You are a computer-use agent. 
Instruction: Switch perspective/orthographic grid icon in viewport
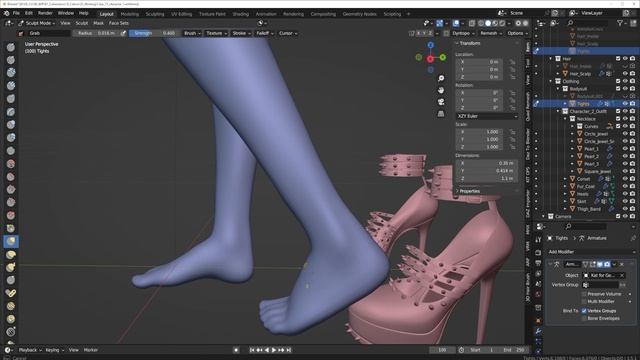(x=441, y=114)
